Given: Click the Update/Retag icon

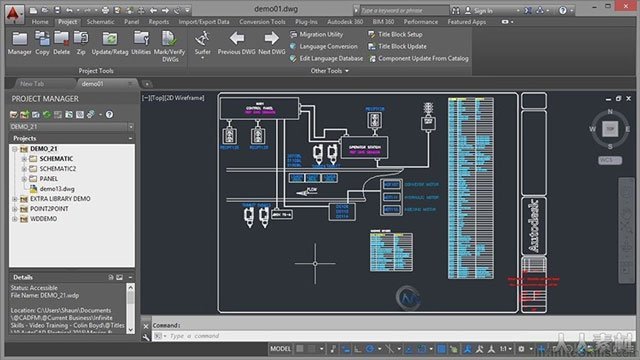Looking at the screenshot, I should click(110, 43).
